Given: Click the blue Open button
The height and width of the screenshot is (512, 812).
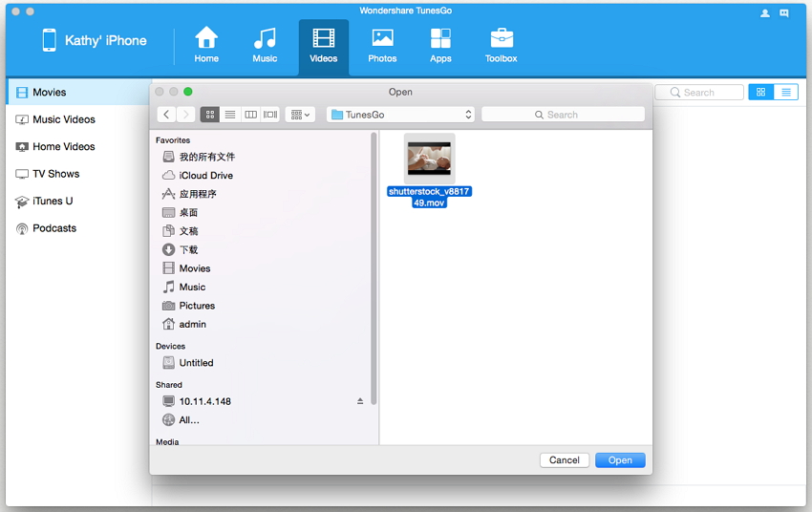Looking at the screenshot, I should pos(620,460).
